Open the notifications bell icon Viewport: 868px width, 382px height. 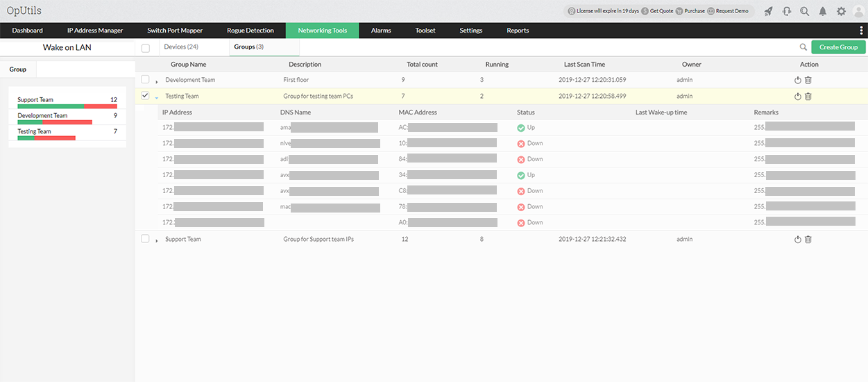point(823,11)
